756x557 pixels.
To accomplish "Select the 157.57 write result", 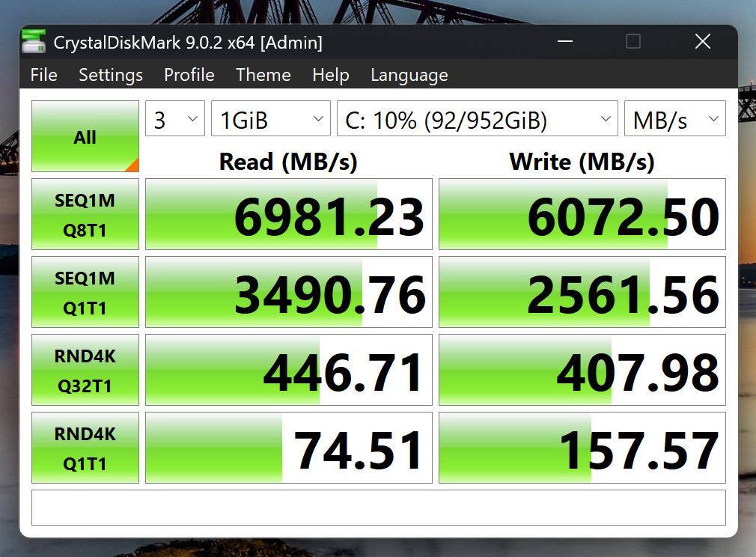I will point(582,448).
